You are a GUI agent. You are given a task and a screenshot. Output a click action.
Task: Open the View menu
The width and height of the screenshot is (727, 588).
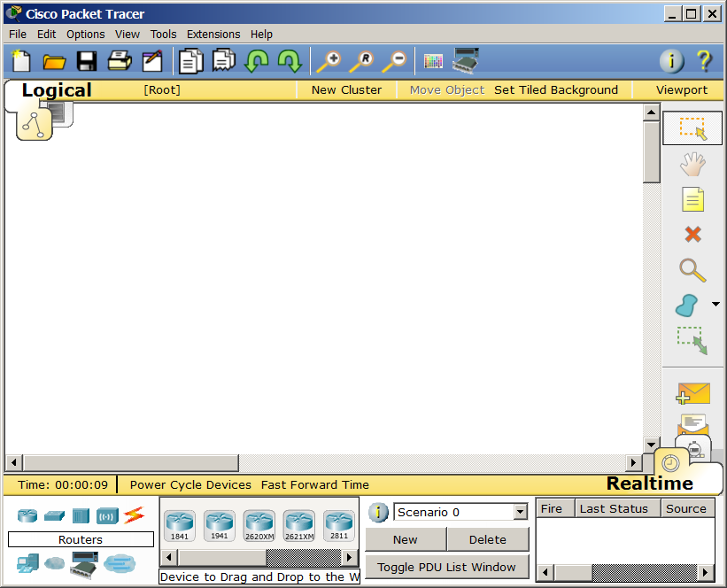pos(127,35)
